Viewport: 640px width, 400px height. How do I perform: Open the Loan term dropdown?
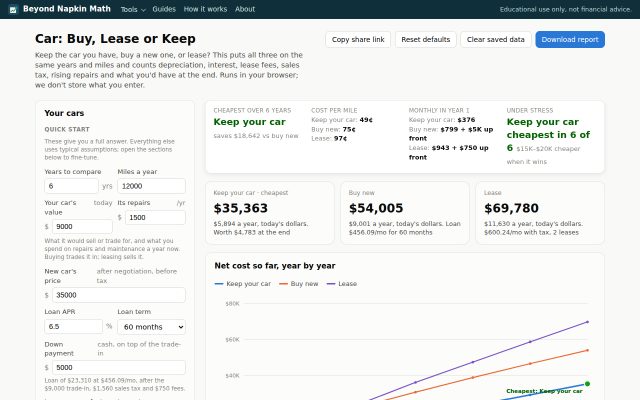pos(151,327)
